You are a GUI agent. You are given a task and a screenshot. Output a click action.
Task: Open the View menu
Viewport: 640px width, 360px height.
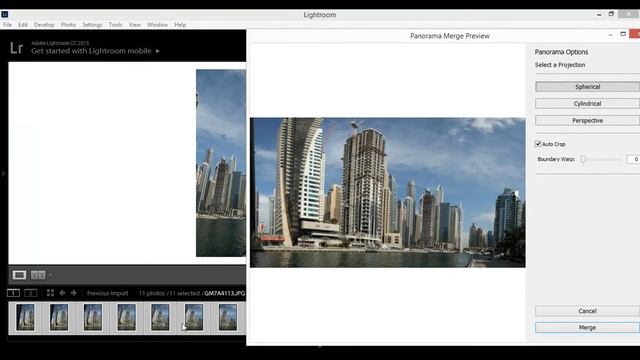pyautogui.click(x=135, y=25)
